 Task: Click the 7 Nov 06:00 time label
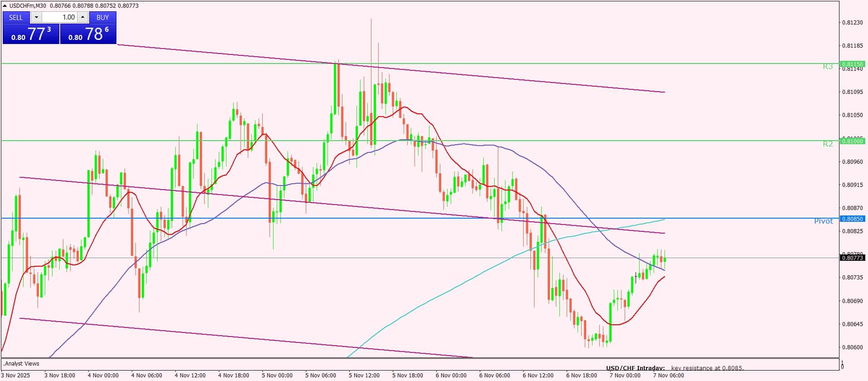pyautogui.click(x=668, y=376)
